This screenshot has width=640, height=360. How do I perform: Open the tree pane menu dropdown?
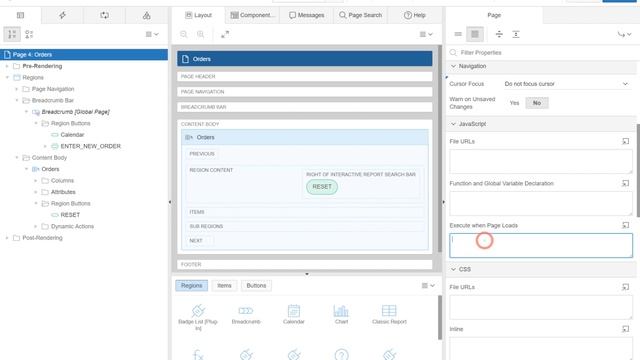click(152, 34)
